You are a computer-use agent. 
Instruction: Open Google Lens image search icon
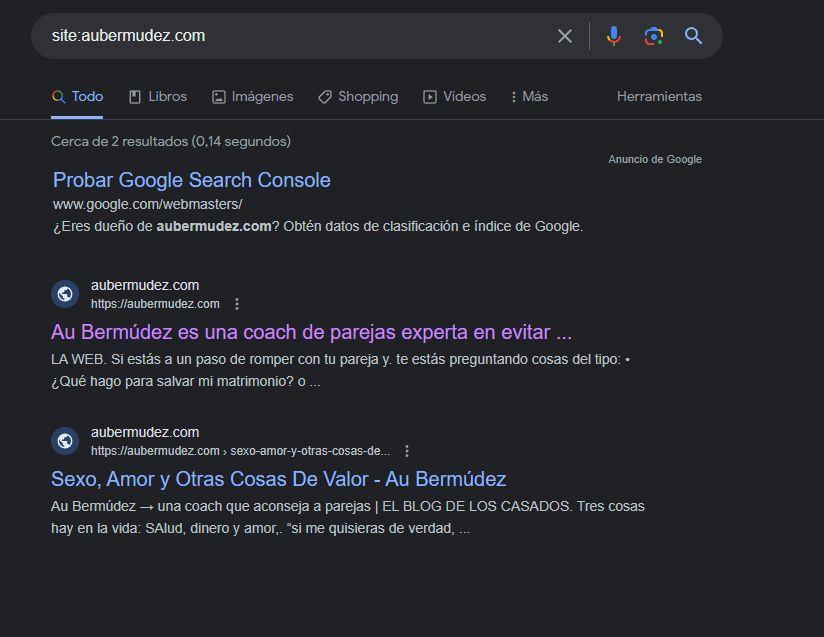coord(654,36)
